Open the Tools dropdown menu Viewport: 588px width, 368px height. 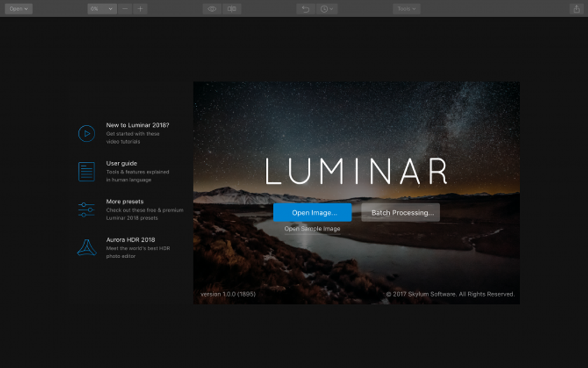(407, 8)
